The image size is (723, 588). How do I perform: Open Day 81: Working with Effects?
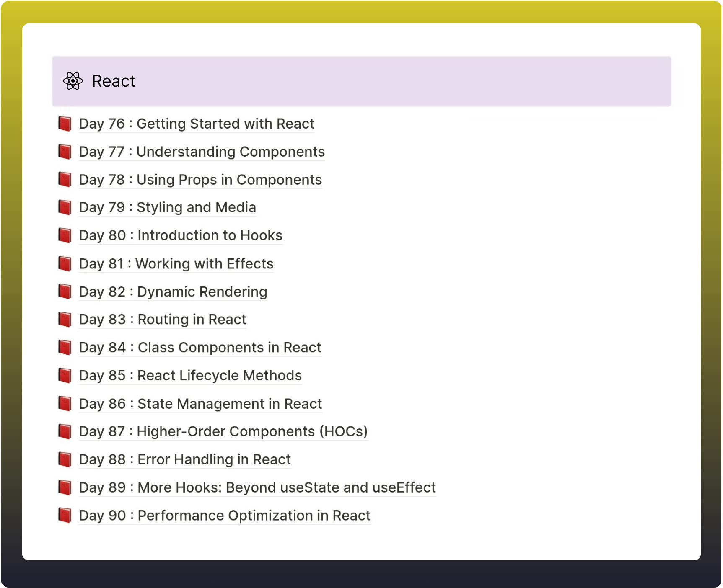pyautogui.click(x=176, y=264)
